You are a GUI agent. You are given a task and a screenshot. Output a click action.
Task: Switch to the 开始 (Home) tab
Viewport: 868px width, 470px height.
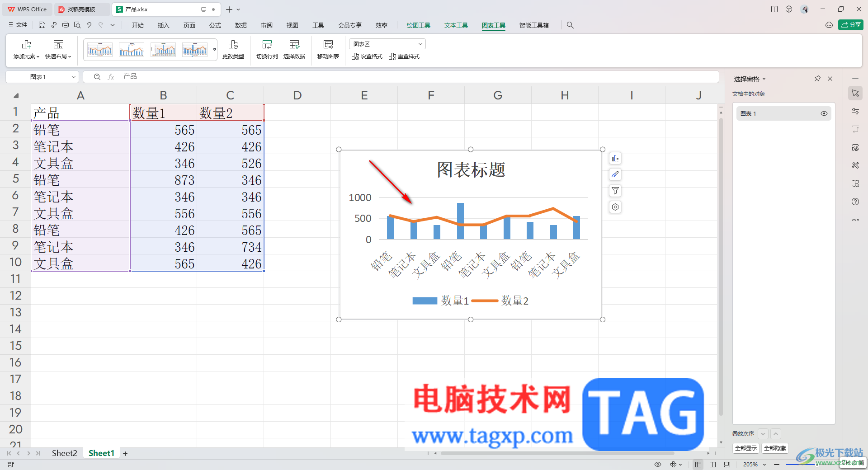tap(138, 25)
